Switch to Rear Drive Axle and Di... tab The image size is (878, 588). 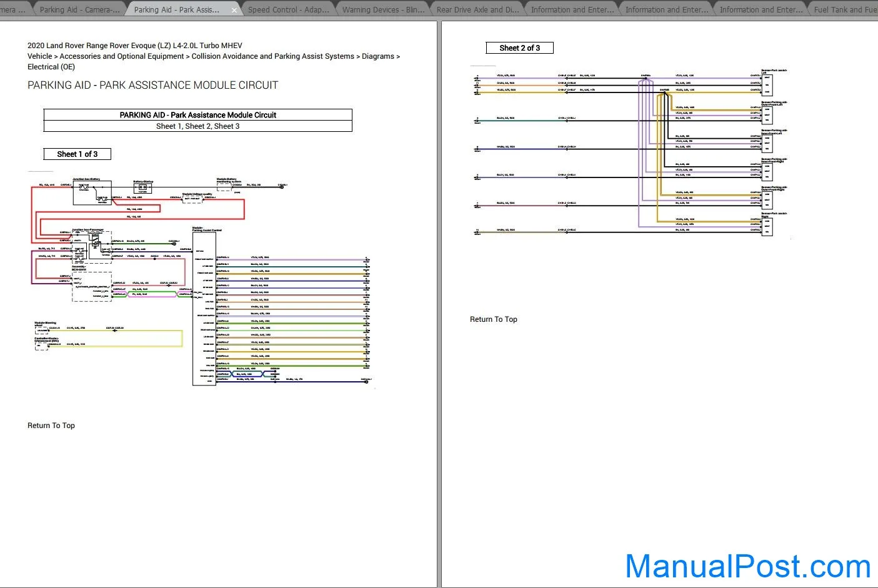point(477,9)
